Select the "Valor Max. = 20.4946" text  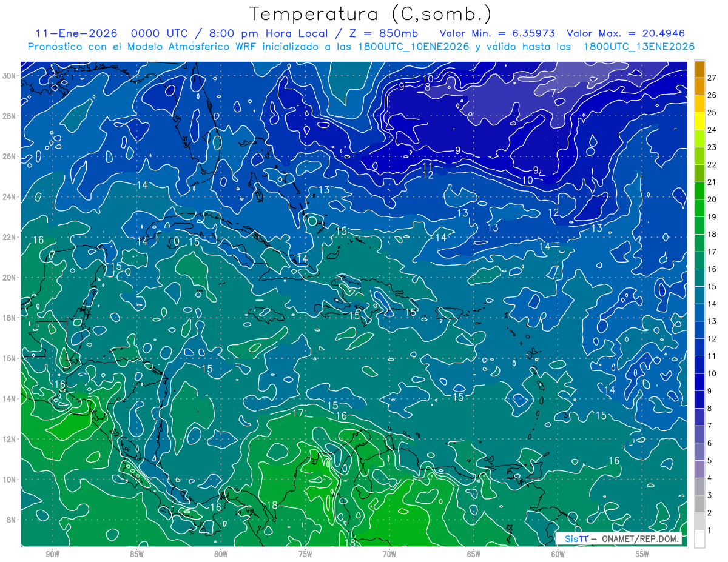[626, 33]
